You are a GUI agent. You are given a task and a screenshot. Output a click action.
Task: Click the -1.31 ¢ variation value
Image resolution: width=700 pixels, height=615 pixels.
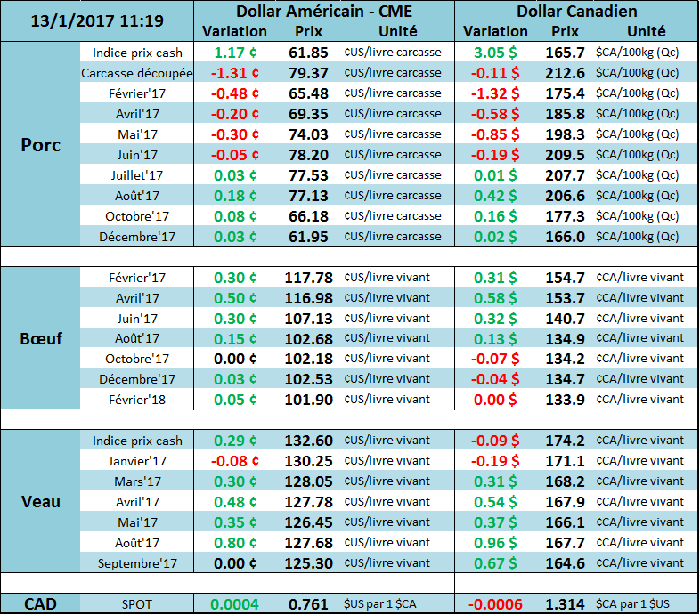tap(234, 73)
